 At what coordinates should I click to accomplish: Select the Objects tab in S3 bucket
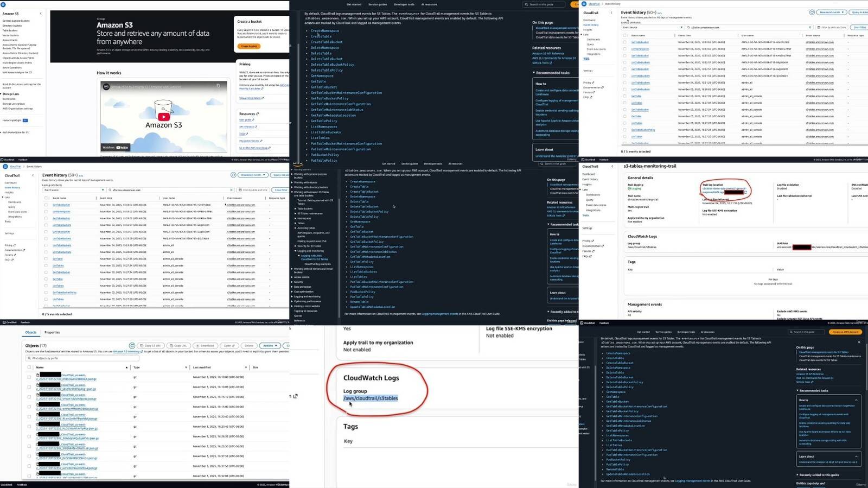tap(31, 332)
